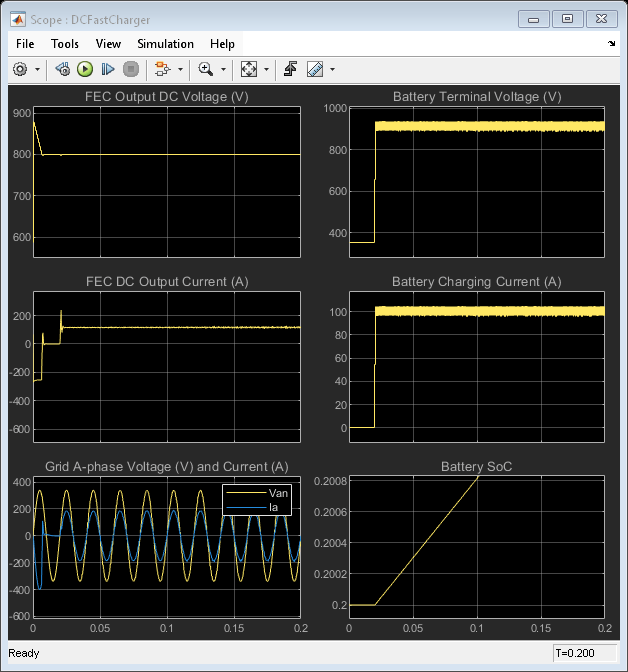This screenshot has height=672, width=628.
Task: Click the Step Back toolbar icon
Action: pos(63,69)
